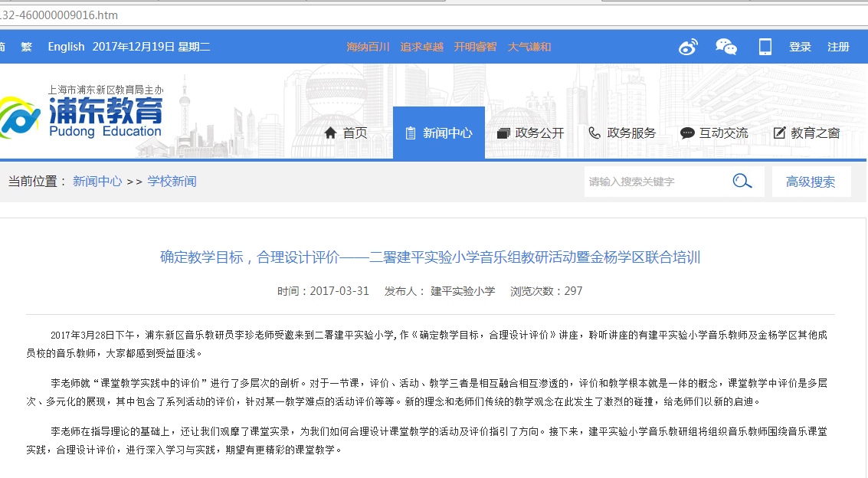The image size is (868, 478).
Task: Click view count 浏览次数：297
Action: [x=546, y=291]
